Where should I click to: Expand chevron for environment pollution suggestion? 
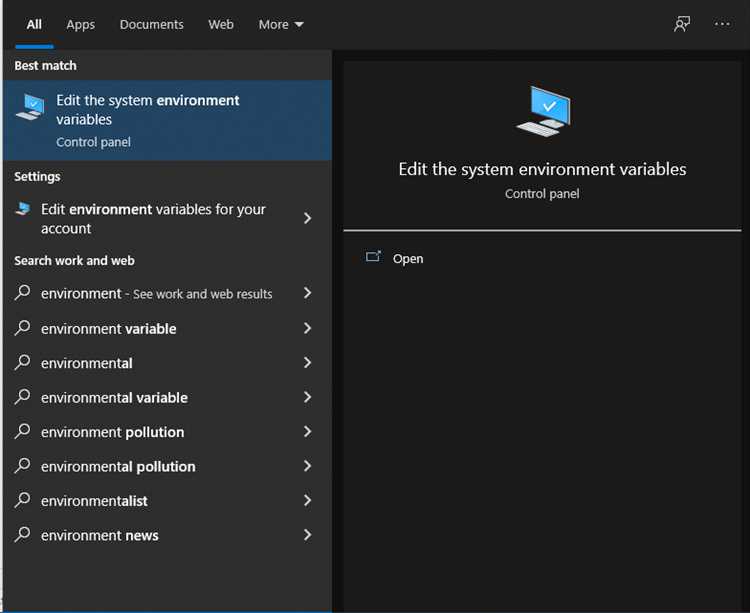(308, 432)
